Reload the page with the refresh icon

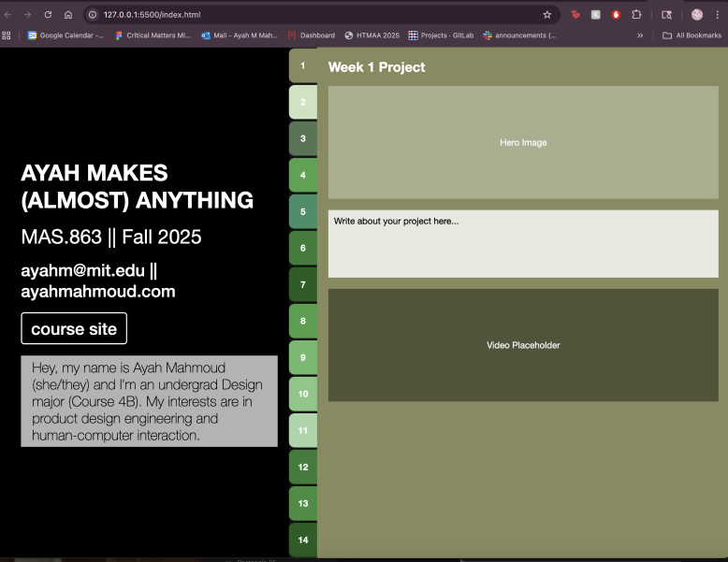[x=48, y=15]
